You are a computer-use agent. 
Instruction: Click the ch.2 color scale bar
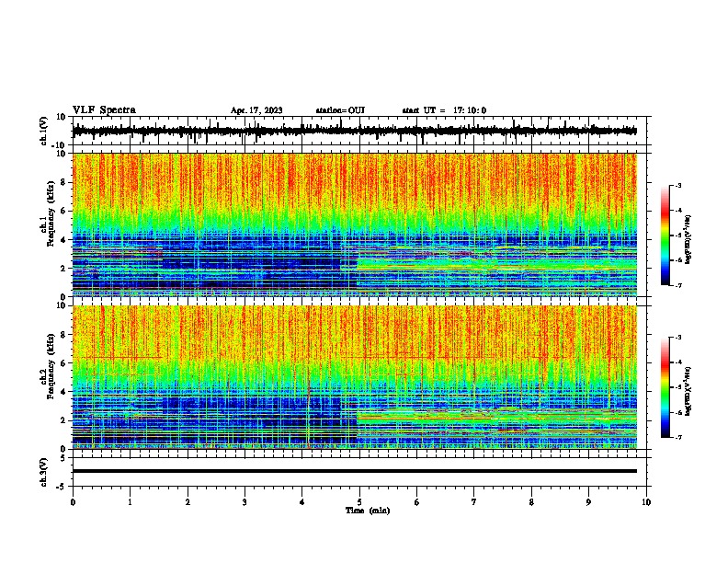665,387
